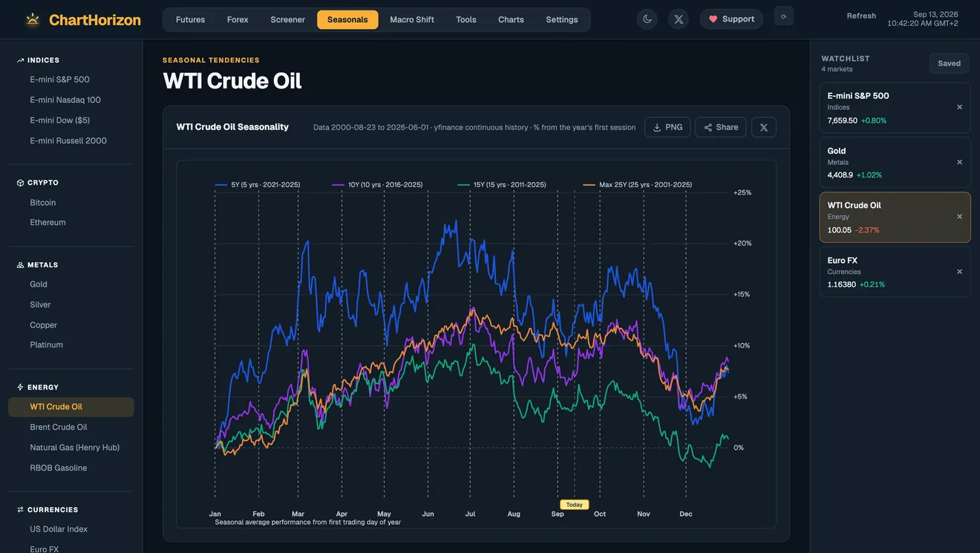Viewport: 980px width, 553px height.
Task: Remove Euro FX from the watchlist
Action: point(959,272)
